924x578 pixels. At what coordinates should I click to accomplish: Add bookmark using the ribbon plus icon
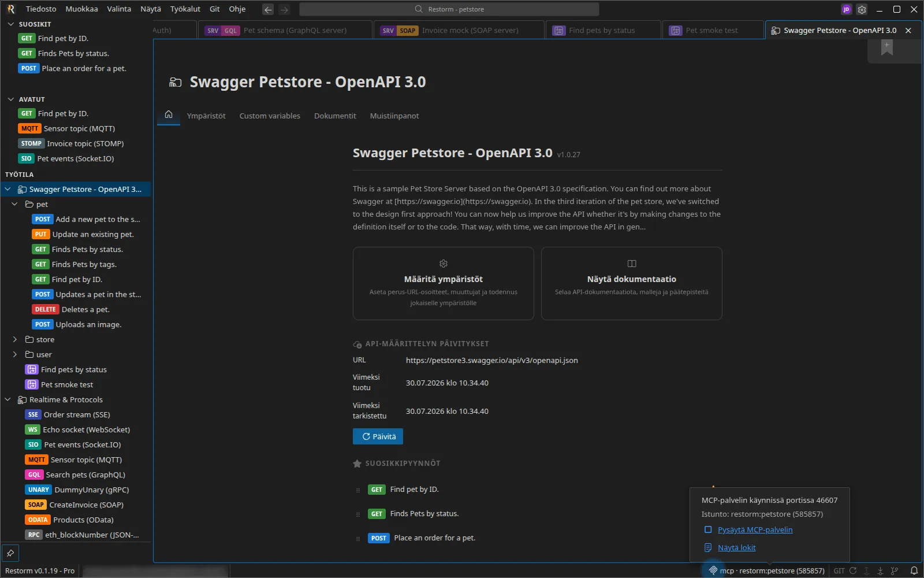pyautogui.click(x=887, y=48)
